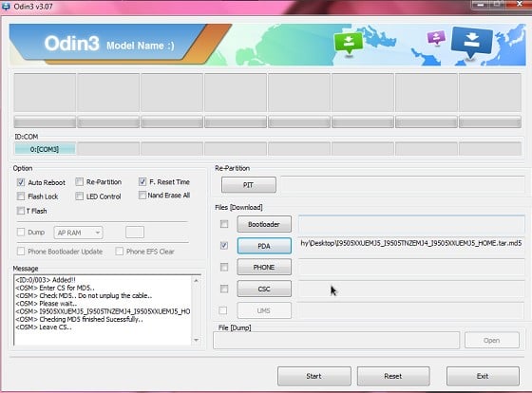Select the 0:[COM3] port slot
532x393 pixels.
coord(45,149)
